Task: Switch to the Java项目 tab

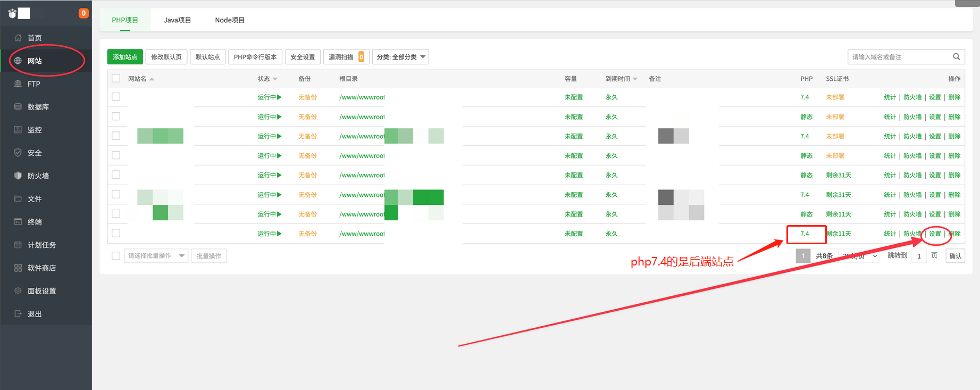Action: click(x=177, y=20)
